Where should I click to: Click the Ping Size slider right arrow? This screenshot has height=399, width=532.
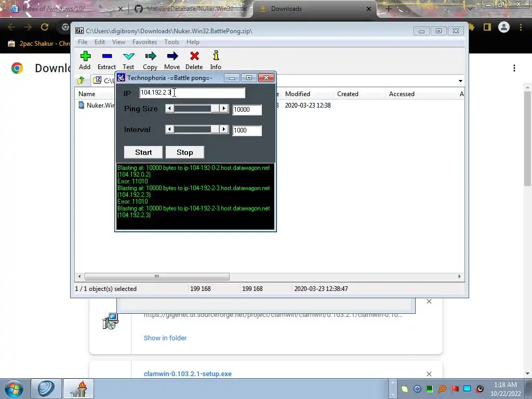click(x=223, y=109)
